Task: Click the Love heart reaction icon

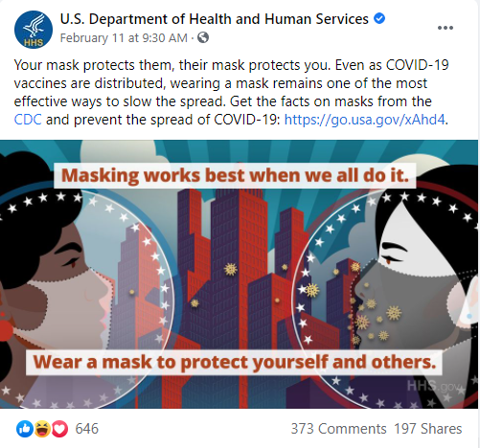Action: (59, 429)
